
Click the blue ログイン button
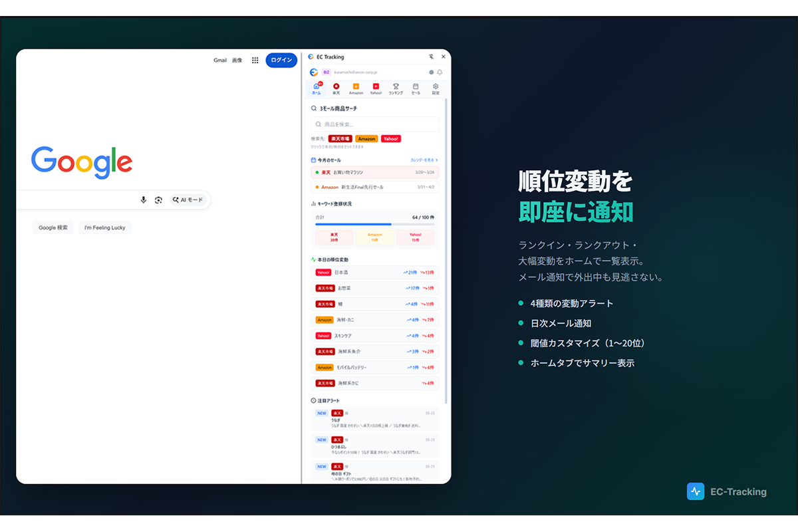281,61
